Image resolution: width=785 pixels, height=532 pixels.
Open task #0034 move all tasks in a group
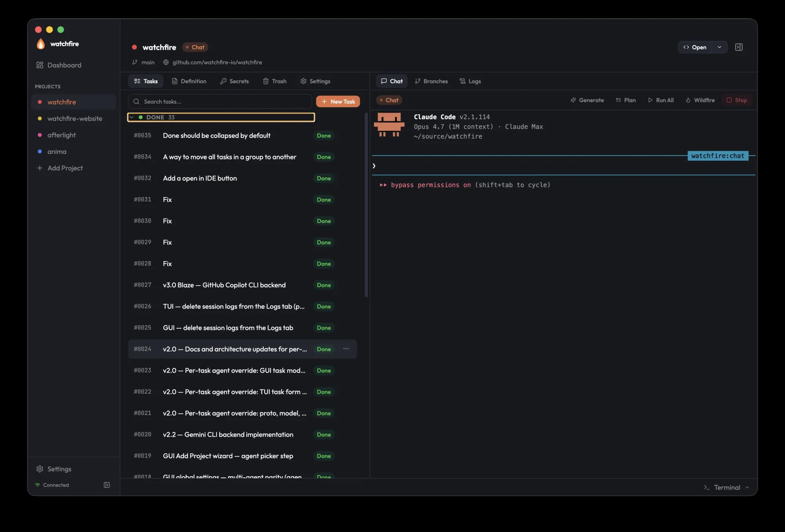[x=243, y=157]
